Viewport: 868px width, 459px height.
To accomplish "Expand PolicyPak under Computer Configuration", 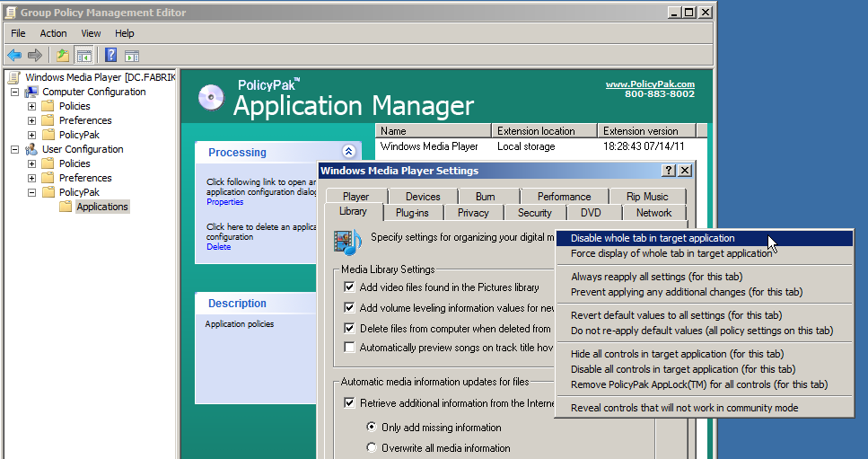I will pyautogui.click(x=32, y=135).
